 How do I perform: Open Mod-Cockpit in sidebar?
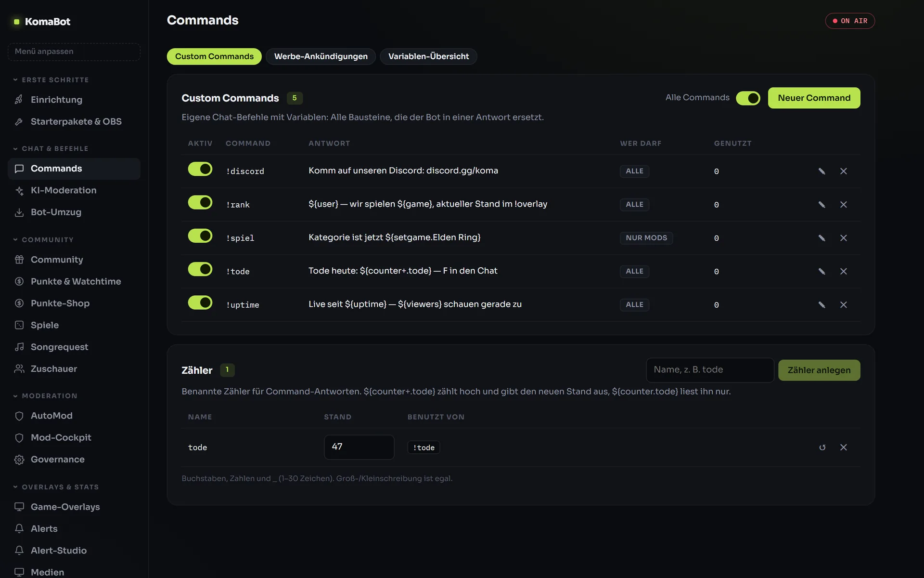(x=74, y=438)
